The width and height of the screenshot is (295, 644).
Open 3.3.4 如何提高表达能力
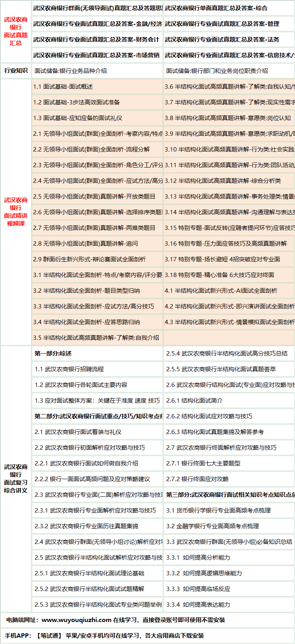tap(198, 605)
